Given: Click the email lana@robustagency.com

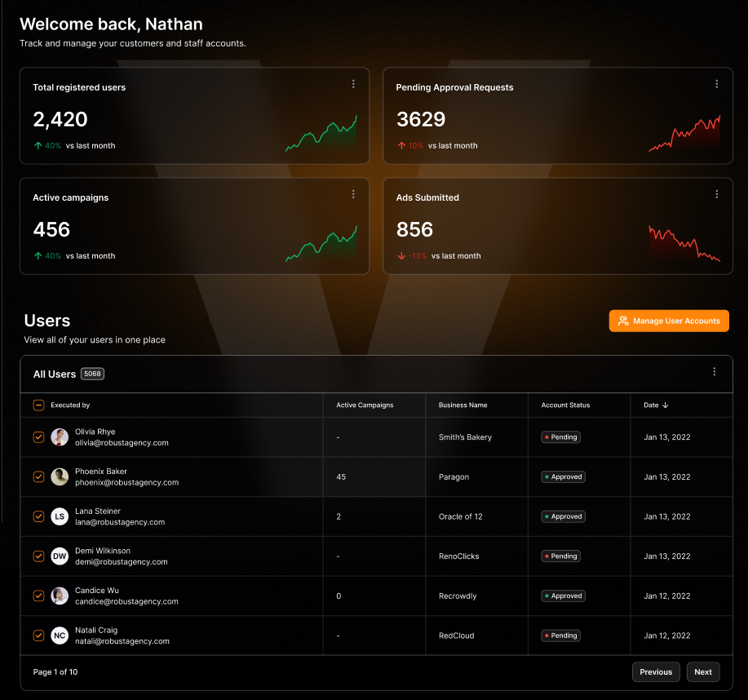Looking at the screenshot, I should (120, 522).
